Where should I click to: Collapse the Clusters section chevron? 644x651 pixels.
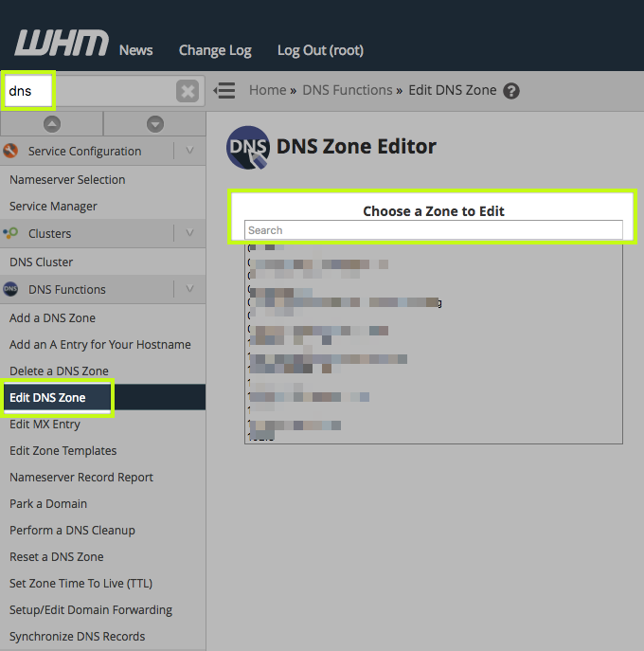[189, 233]
